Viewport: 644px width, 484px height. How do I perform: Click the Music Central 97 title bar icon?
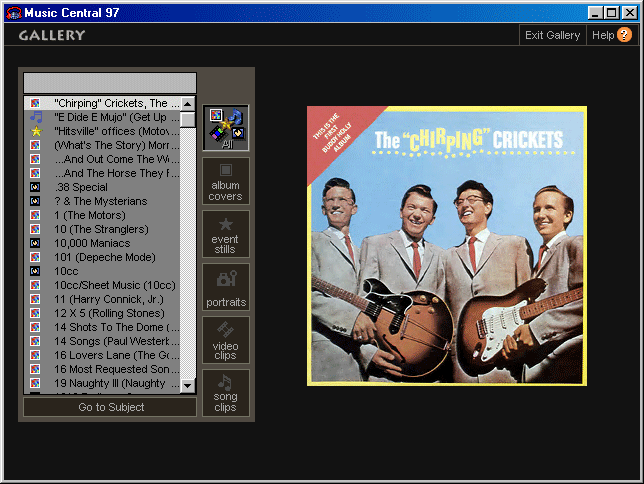[14, 13]
